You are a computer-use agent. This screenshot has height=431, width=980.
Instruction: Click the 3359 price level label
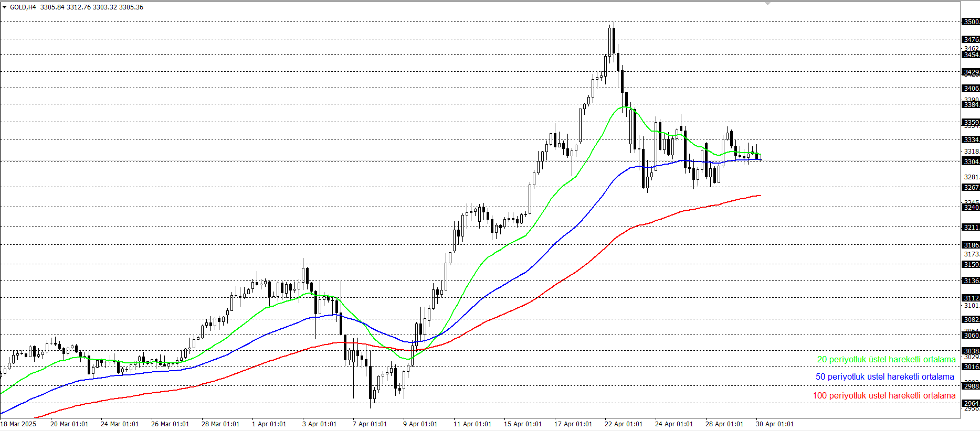pos(971,123)
